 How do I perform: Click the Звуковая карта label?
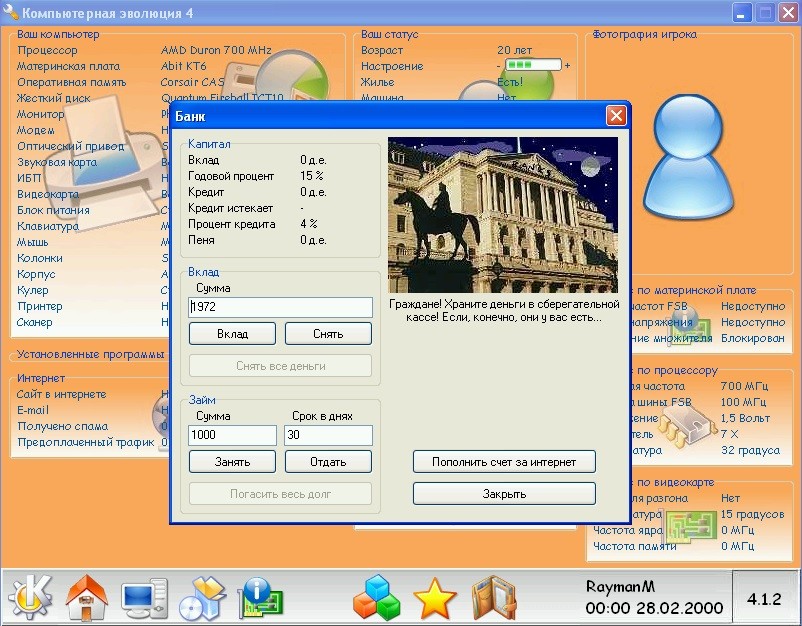[x=57, y=162]
